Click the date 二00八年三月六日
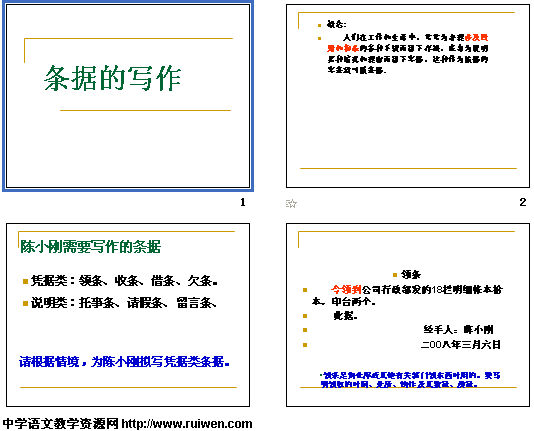This screenshot has height=431, width=534. pos(461,345)
